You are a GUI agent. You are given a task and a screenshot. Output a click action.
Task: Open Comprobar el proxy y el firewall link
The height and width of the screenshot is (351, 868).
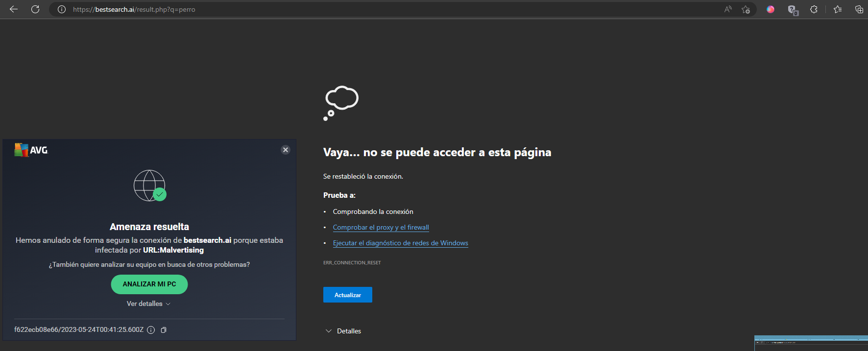point(381,227)
